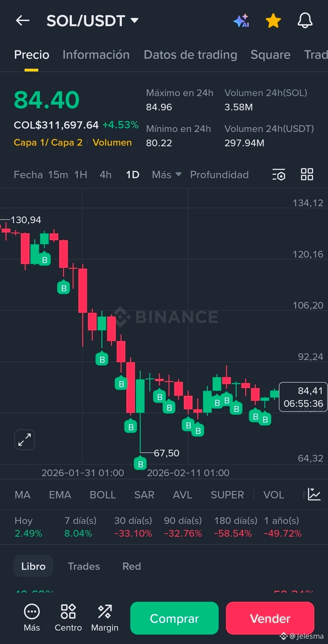Tap the 7 día(s) 8.04% performance
328x644 pixels.
[80, 527]
